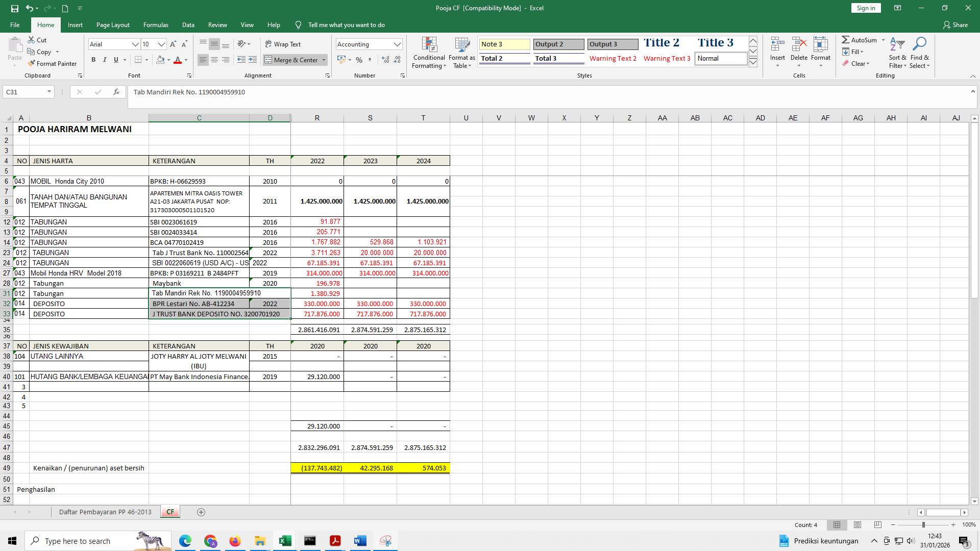Open the Daftar Pembayaran PP 46-2013 sheet

[x=105, y=512]
